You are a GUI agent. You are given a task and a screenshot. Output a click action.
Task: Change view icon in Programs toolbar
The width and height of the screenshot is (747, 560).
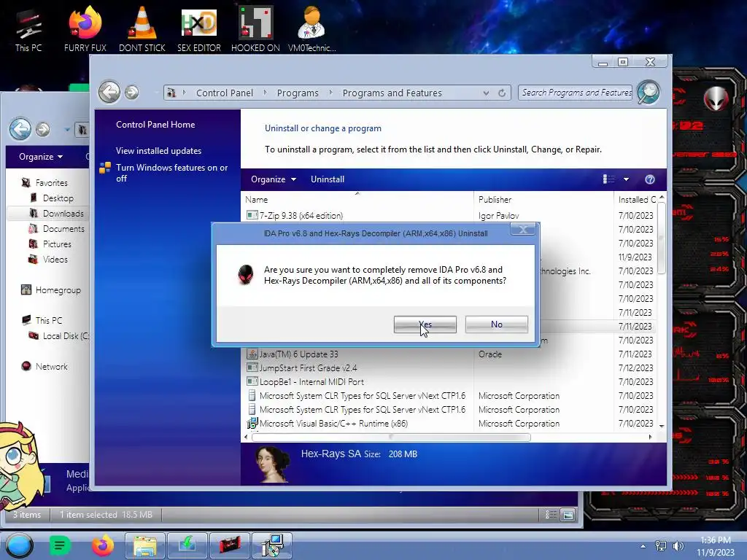click(x=609, y=179)
